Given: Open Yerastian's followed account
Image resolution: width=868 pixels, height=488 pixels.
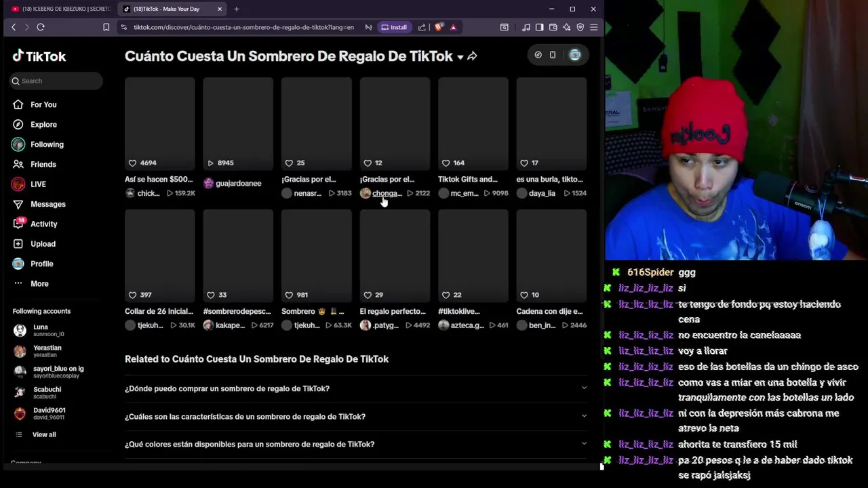Looking at the screenshot, I should click(x=54, y=351).
